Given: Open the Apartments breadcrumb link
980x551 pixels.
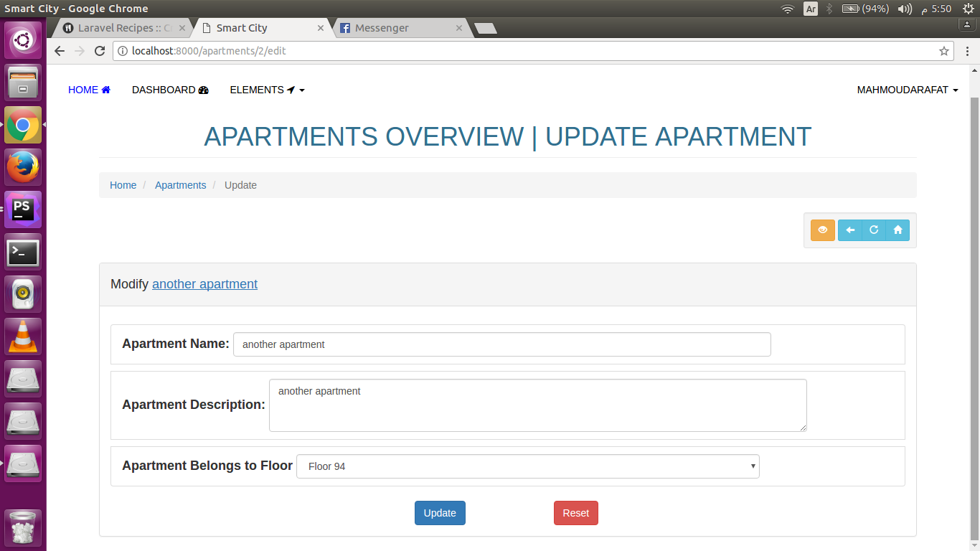Looking at the screenshot, I should 180,185.
